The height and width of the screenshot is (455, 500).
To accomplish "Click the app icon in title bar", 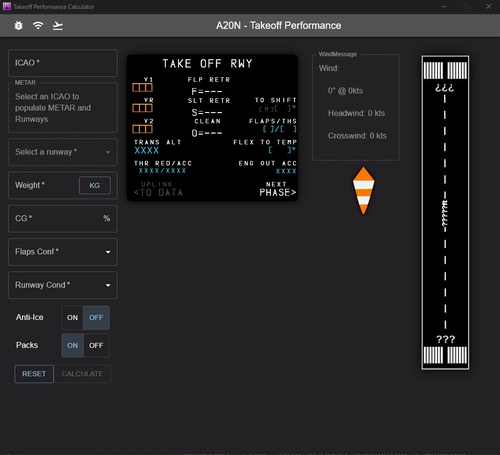I will 6,6.
